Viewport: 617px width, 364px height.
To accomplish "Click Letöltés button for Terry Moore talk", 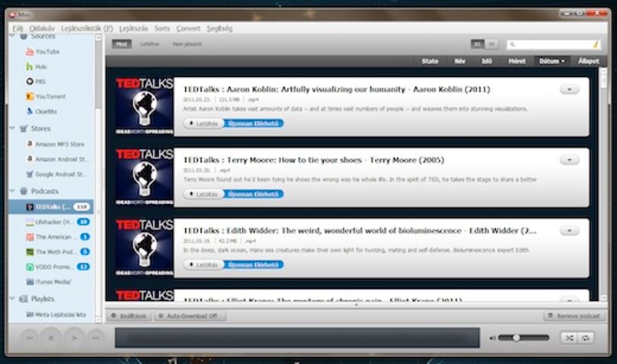I will (203, 194).
